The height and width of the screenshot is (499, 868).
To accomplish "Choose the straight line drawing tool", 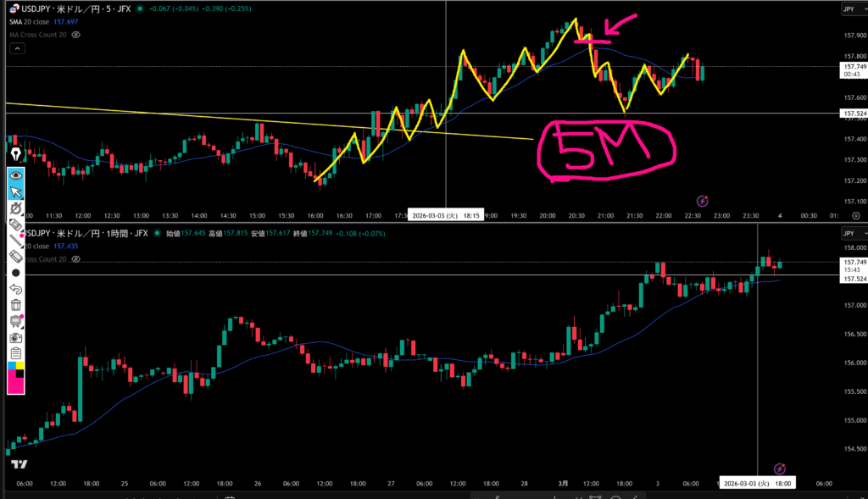I will click(x=15, y=240).
